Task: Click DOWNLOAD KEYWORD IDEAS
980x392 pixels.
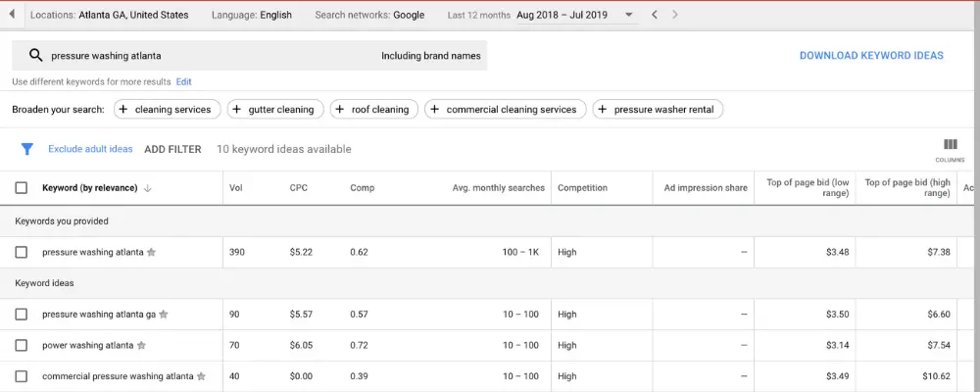Action: 871,56
